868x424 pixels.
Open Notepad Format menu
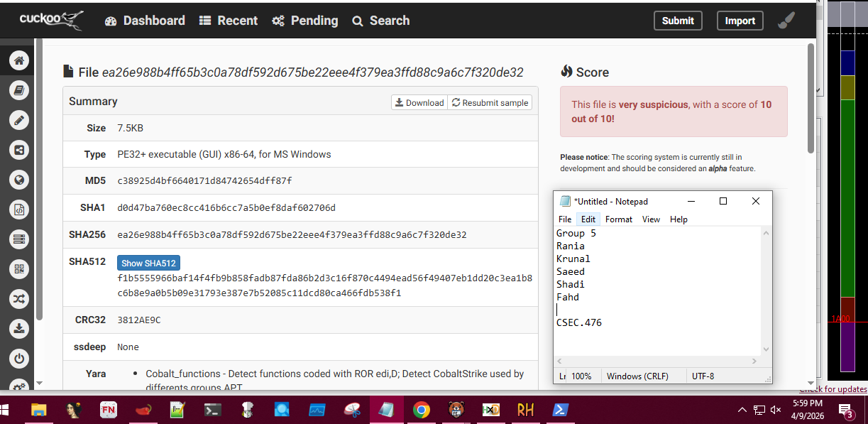[619, 219]
